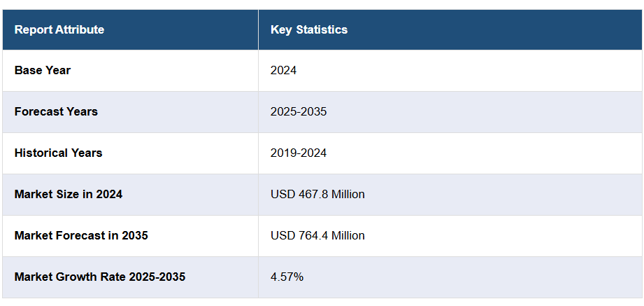Click the USD 764.4 Million value
Image resolution: width=644 pixels, height=306 pixels.
click(x=317, y=235)
